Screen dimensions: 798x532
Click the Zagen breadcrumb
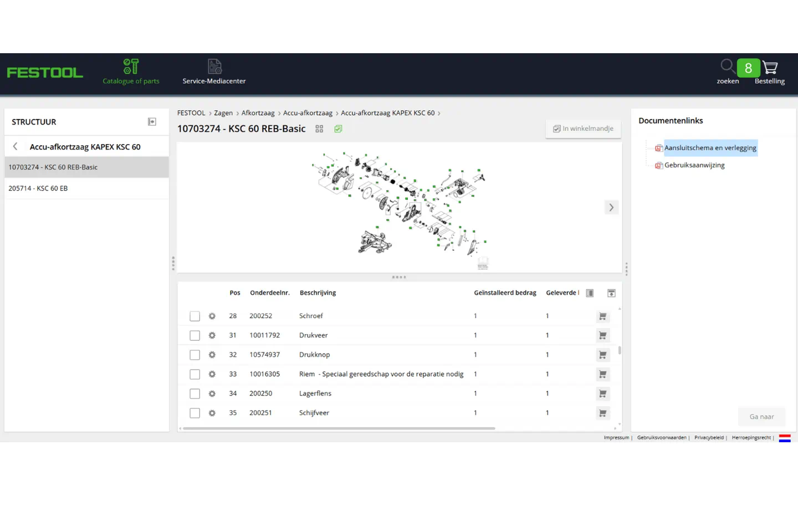(x=223, y=113)
